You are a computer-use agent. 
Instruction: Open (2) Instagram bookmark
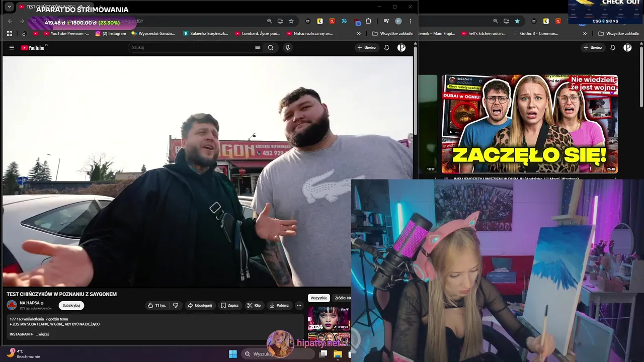click(111, 34)
